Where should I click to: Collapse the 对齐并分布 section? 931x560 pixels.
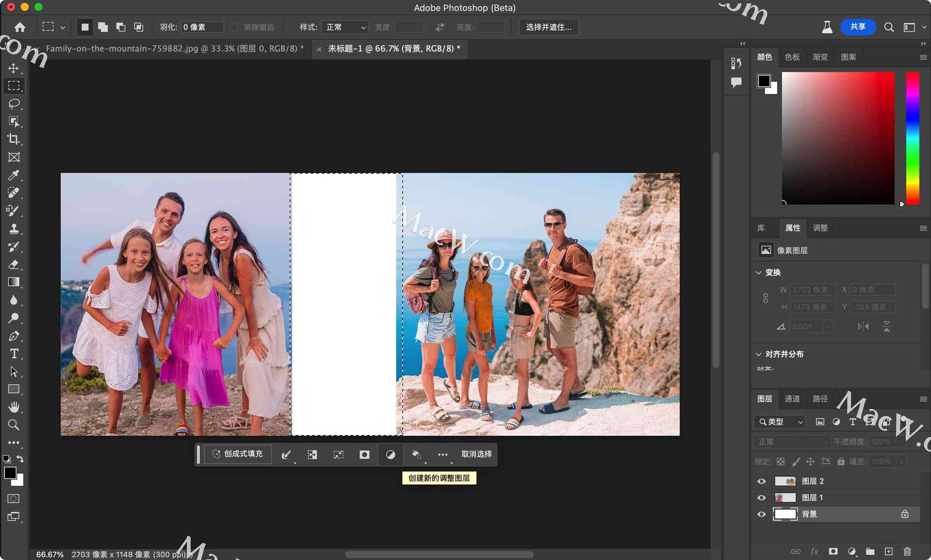(758, 354)
